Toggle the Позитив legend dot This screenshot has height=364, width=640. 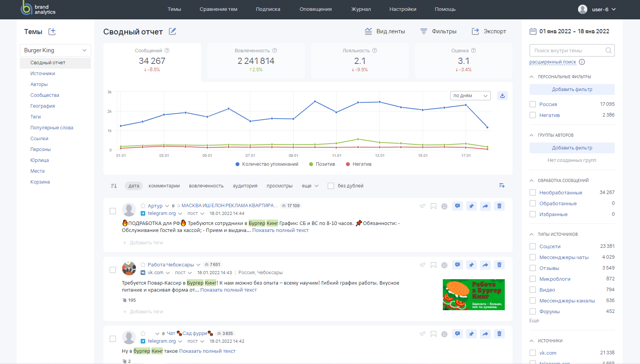[311, 164]
